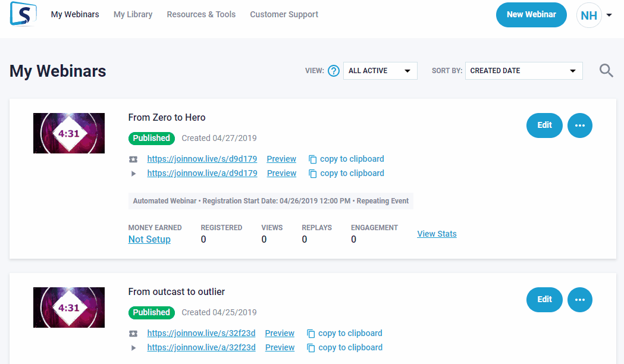
Task: Open the CREATED DATE sort dropdown
Action: coord(523,71)
